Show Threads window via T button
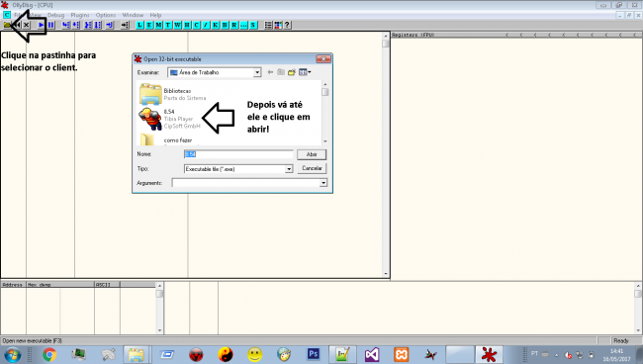The height and width of the screenshot is (364, 643). [x=168, y=25]
